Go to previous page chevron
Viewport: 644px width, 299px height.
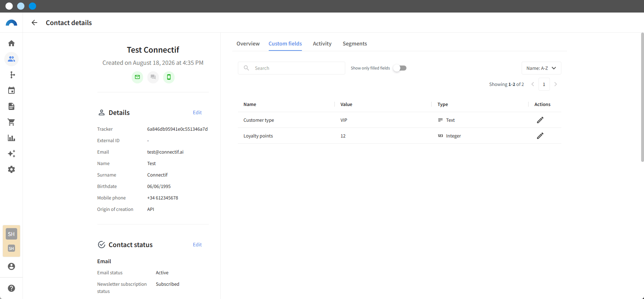pos(533,84)
